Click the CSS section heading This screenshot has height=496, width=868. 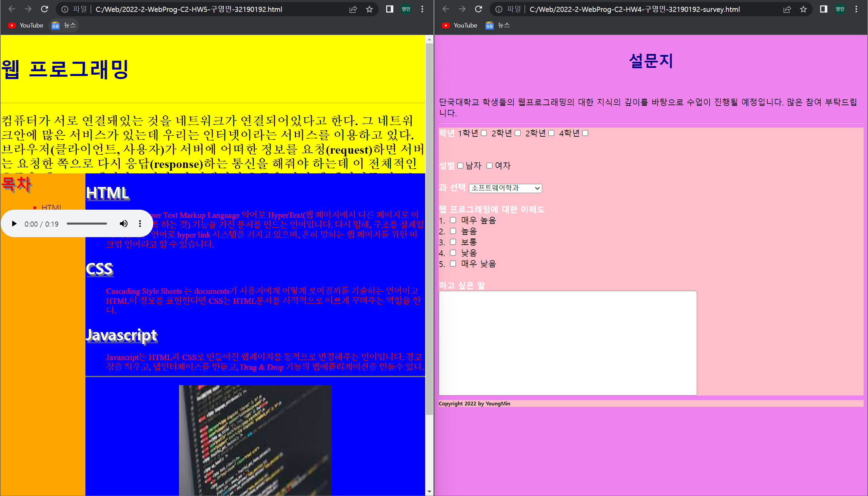click(x=99, y=269)
